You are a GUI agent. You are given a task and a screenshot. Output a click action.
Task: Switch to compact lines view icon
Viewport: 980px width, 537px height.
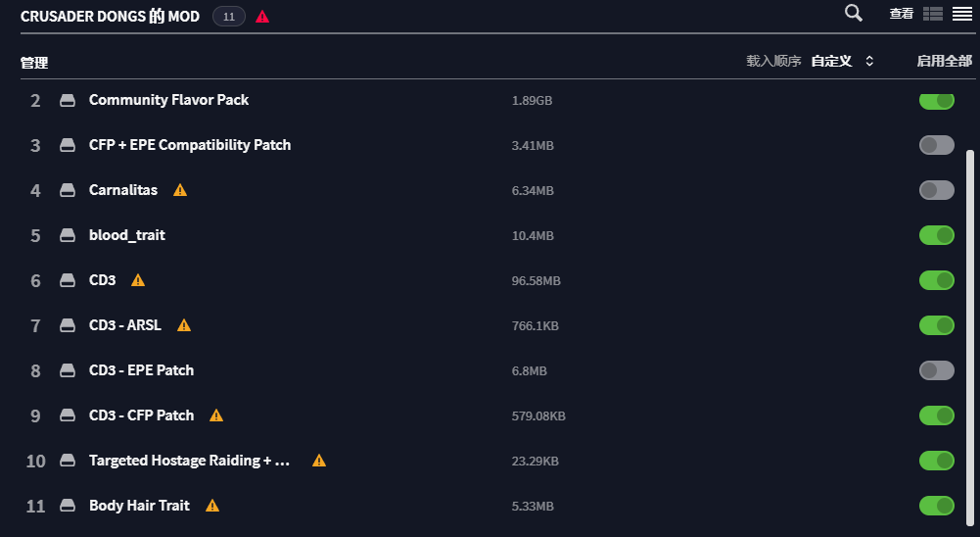click(x=961, y=14)
